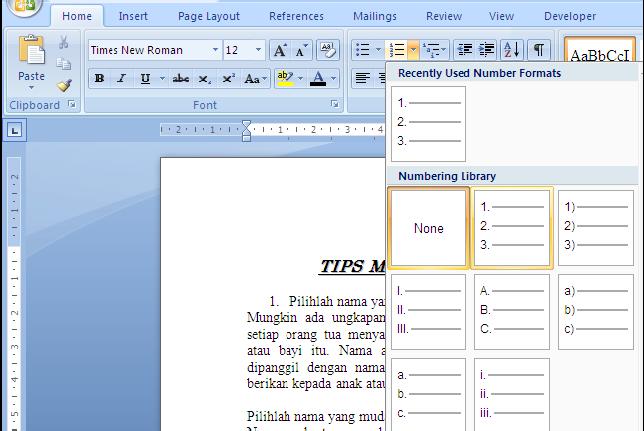This screenshot has width=644, height=431.
Task: Toggle superscript formatting
Action: point(228,78)
